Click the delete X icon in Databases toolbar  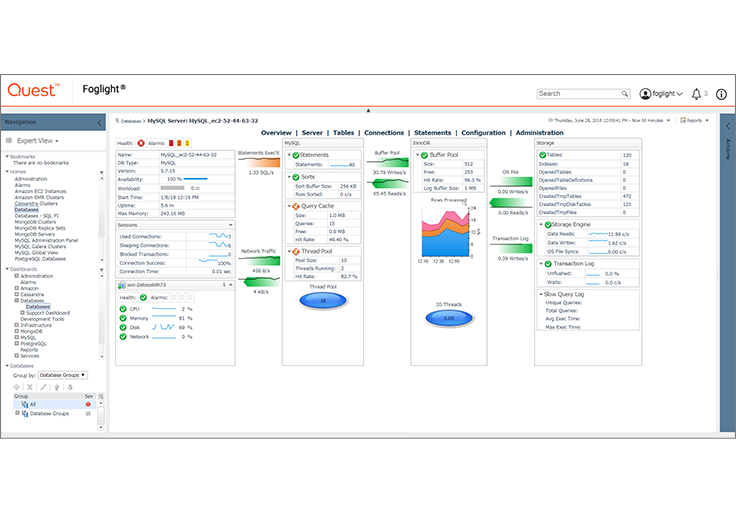pos(30,387)
